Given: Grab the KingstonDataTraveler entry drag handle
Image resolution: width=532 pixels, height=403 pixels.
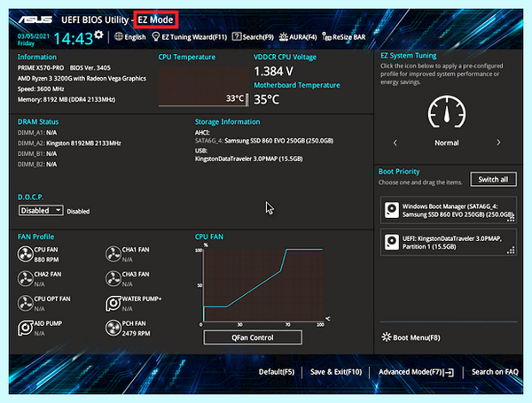Looking at the screenshot, I should [511, 250].
